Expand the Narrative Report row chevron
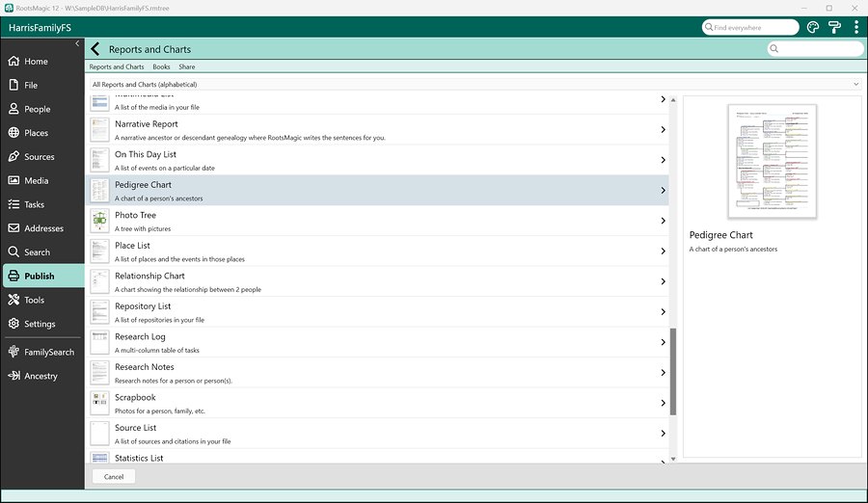Viewport: 868px width, 503px height. [663, 129]
